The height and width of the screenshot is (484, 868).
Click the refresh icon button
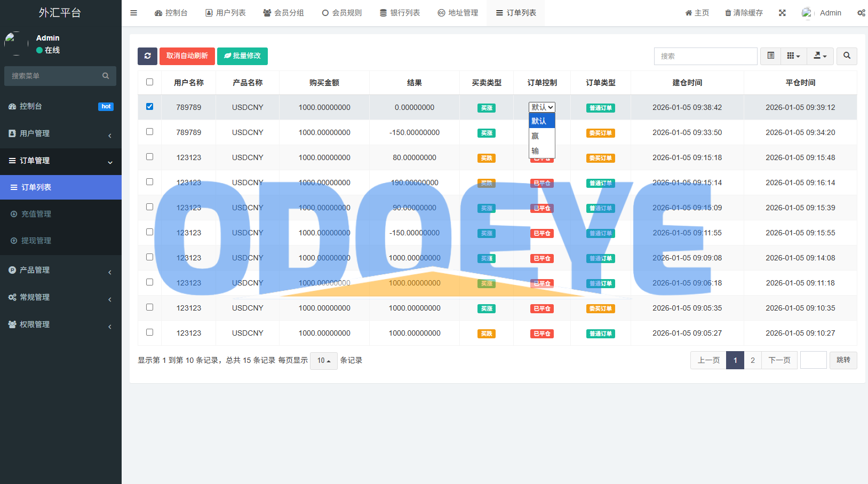pyautogui.click(x=147, y=56)
